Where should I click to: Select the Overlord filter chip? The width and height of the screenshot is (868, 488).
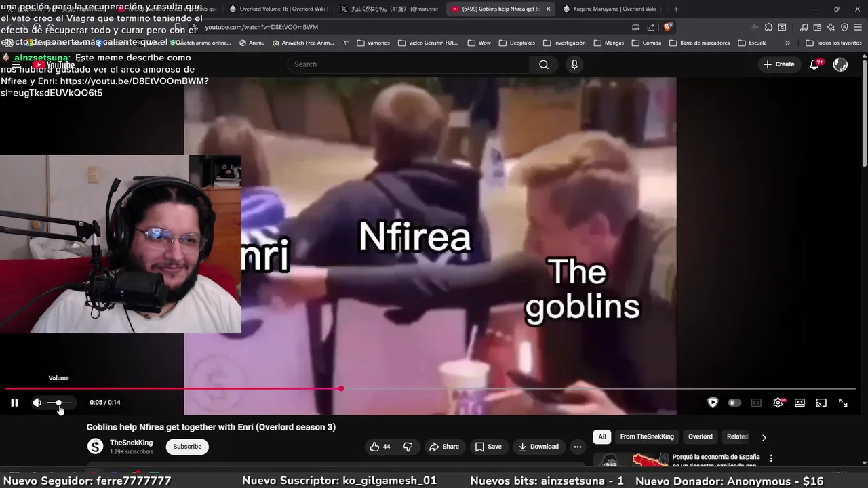pos(701,436)
